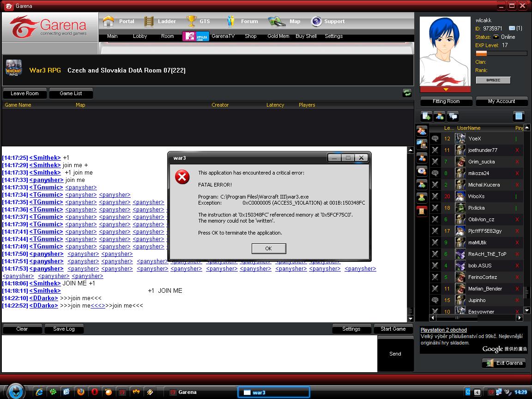Click the add buddy icon above user list

coord(440,116)
